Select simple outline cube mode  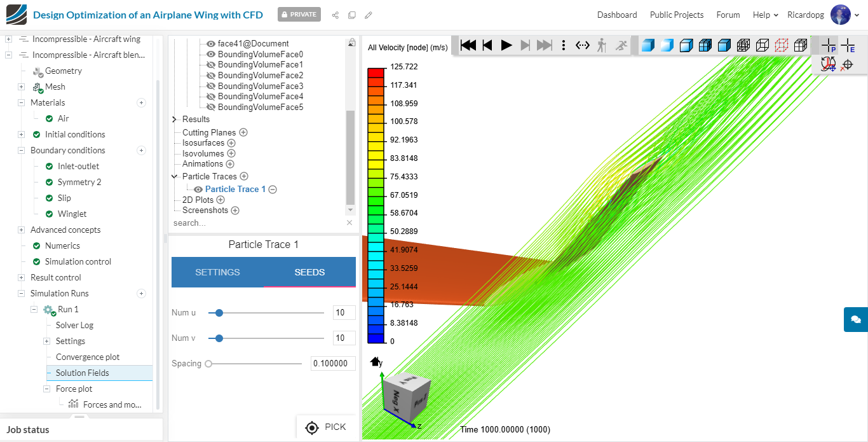pos(763,45)
